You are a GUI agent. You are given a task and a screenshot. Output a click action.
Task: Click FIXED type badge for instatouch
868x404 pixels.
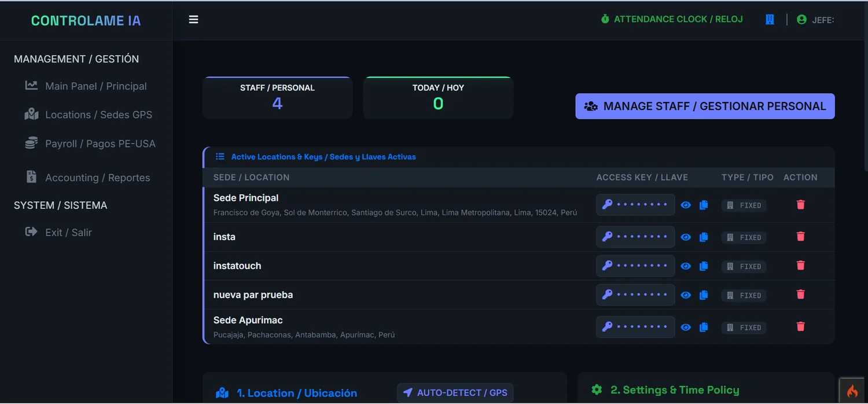point(744,266)
